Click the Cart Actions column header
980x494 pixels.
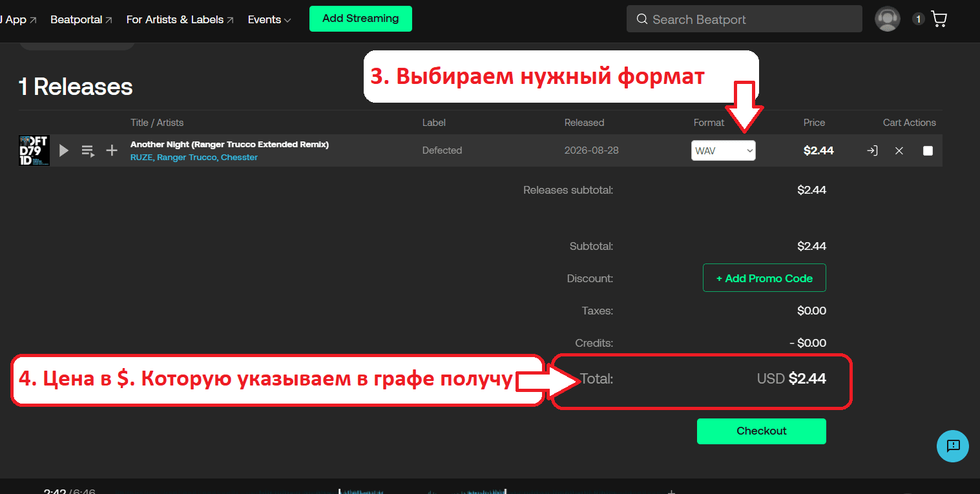909,123
